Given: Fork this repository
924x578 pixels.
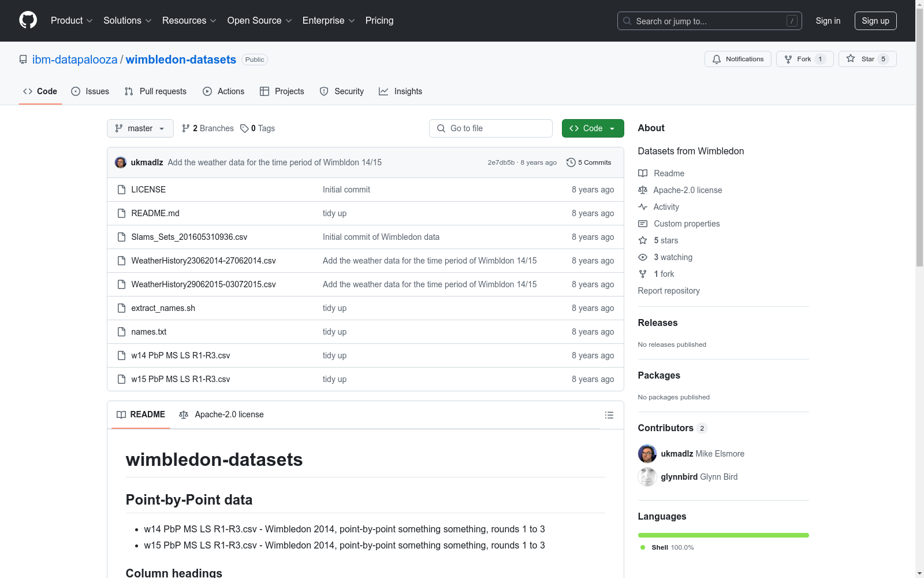Looking at the screenshot, I should click(804, 59).
